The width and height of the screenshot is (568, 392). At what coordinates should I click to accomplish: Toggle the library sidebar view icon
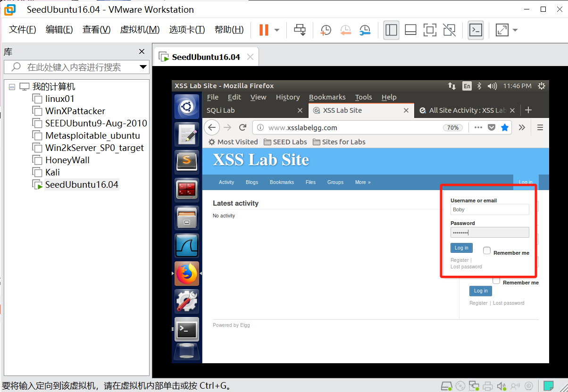pyautogui.click(x=391, y=30)
